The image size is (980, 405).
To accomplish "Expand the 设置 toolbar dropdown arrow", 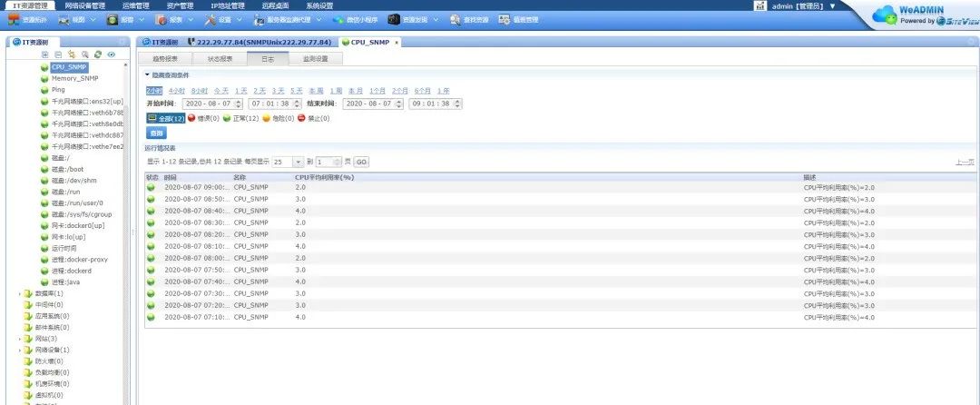I will pos(240,20).
